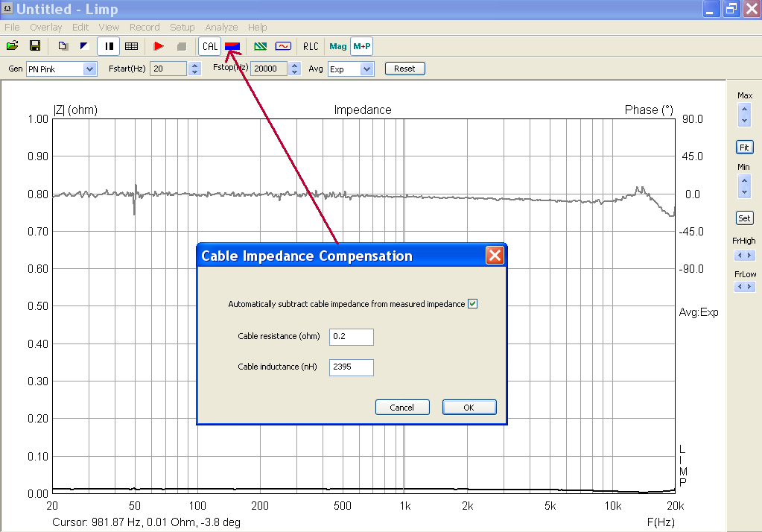Image resolution: width=762 pixels, height=532 pixels.
Task: Cancel the Cable Impedance Compensation dialog
Action: pos(402,408)
